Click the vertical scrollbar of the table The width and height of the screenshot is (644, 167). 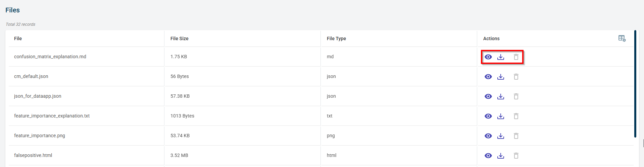(x=635, y=84)
